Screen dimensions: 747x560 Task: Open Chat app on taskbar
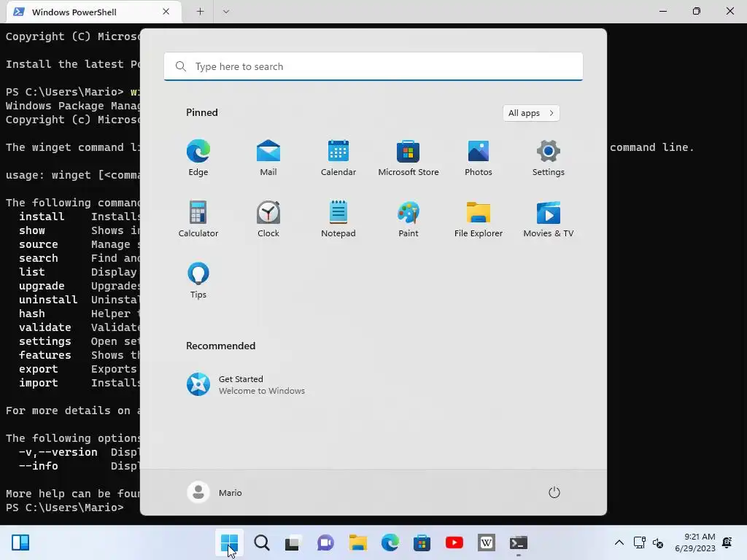(x=325, y=542)
